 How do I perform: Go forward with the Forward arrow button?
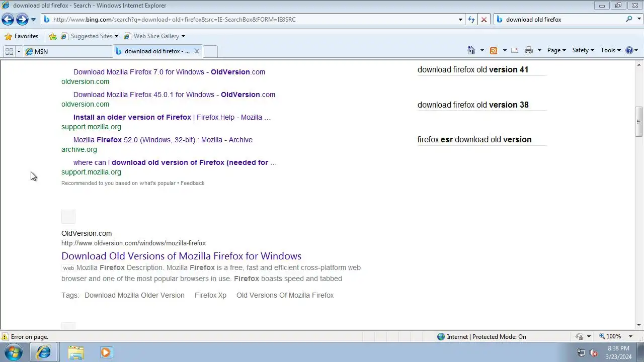(x=22, y=20)
